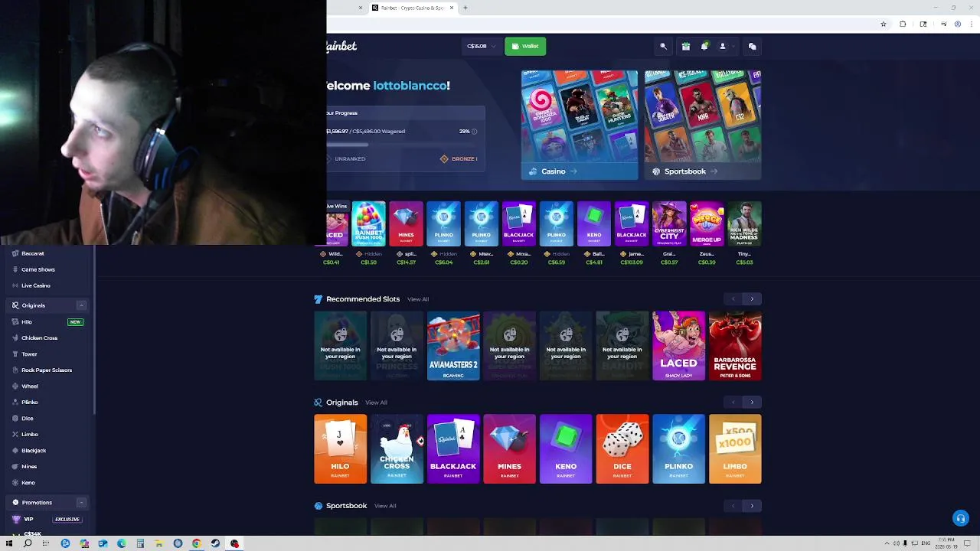980x551 pixels.
Task: Select Baccarat in the sidebar
Action: click(33, 253)
